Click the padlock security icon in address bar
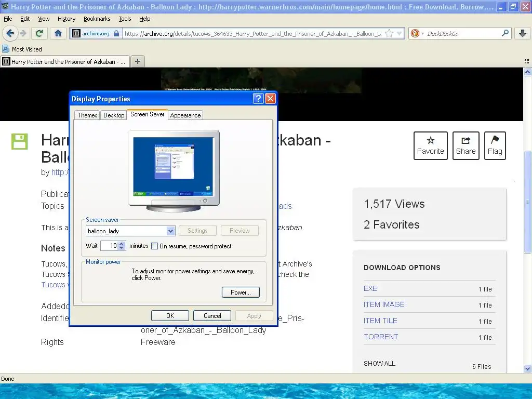The height and width of the screenshot is (399, 532). (116, 33)
